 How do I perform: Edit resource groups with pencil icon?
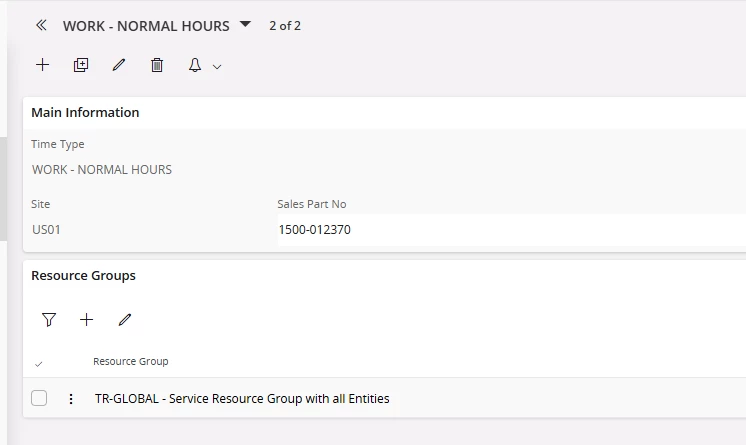tap(125, 319)
